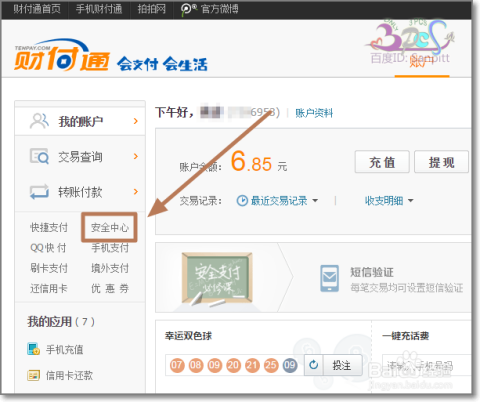Click the 我的账户 user icon
This screenshot has height=402, width=480.
coord(39,121)
